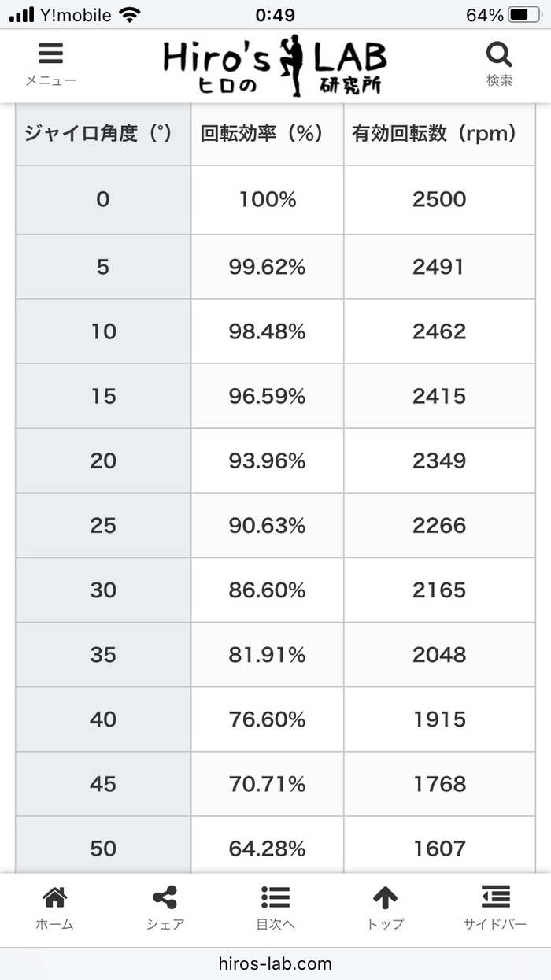Tap the 1607 rpm cell

pos(439,849)
